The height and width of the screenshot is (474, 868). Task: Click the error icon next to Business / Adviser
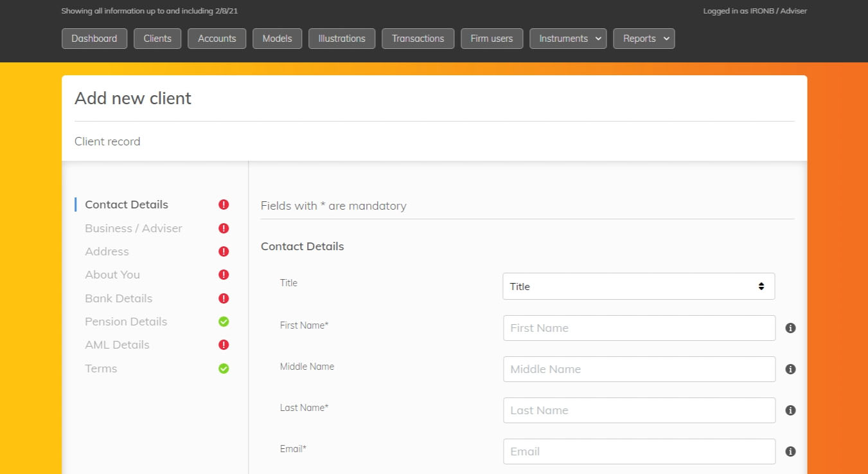(224, 228)
